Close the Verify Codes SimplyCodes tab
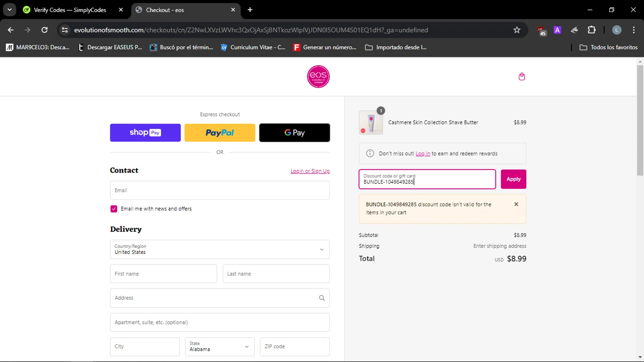Screen dimensions: 644x362 pyautogui.click(x=121, y=10)
